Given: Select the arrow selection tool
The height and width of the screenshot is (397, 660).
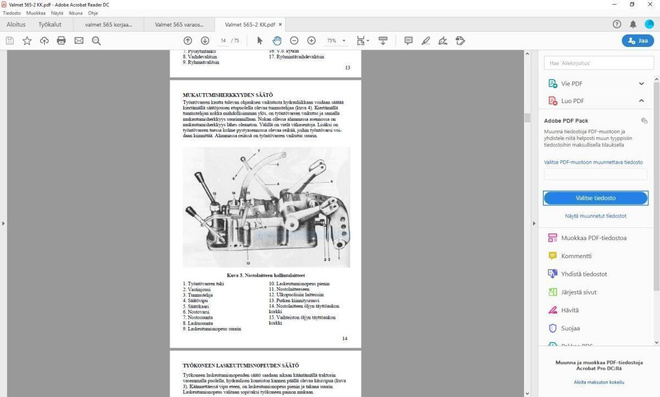Looking at the screenshot, I should (x=260, y=41).
